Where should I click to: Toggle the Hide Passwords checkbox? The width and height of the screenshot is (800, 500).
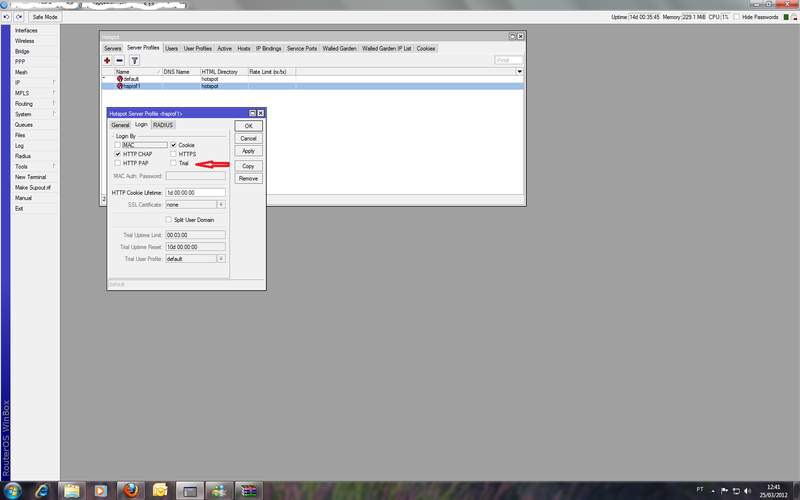click(736, 17)
